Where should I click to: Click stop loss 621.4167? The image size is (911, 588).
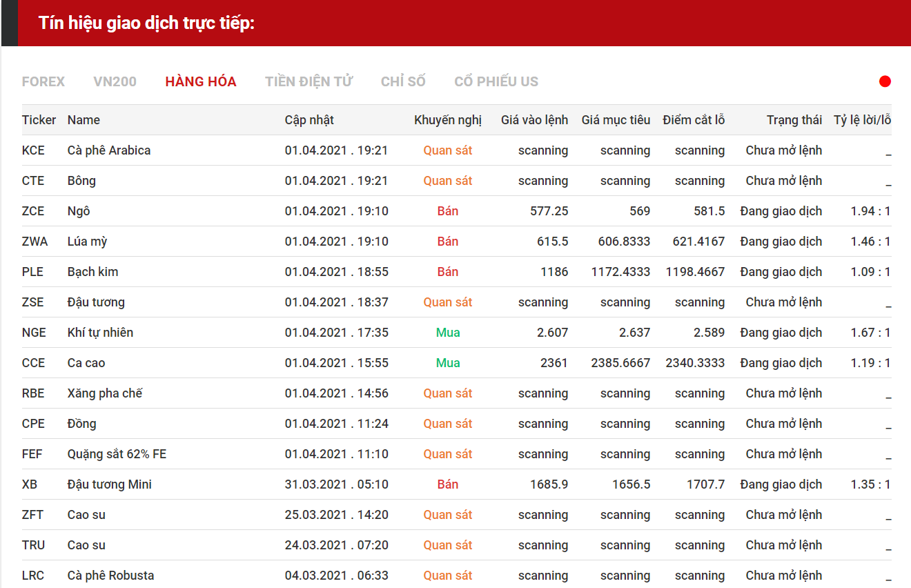tap(699, 242)
